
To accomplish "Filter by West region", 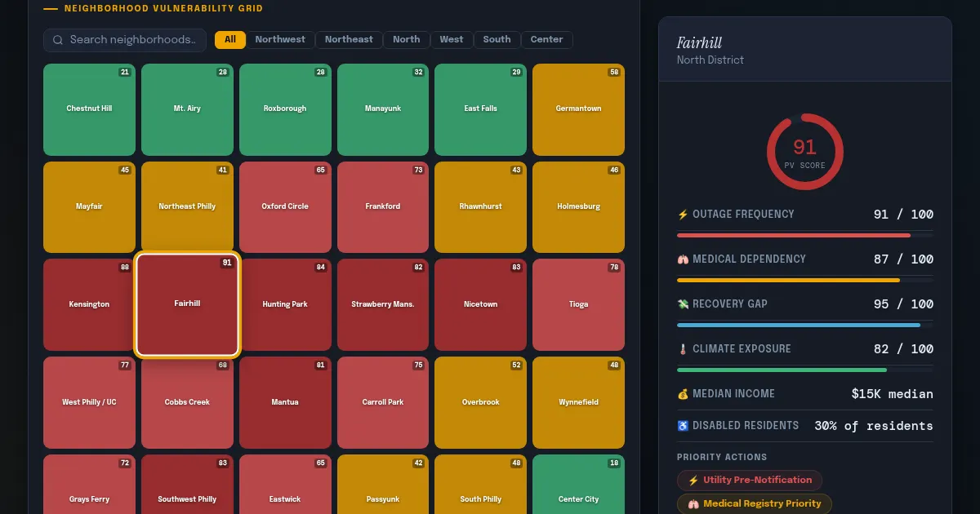I will (x=452, y=39).
